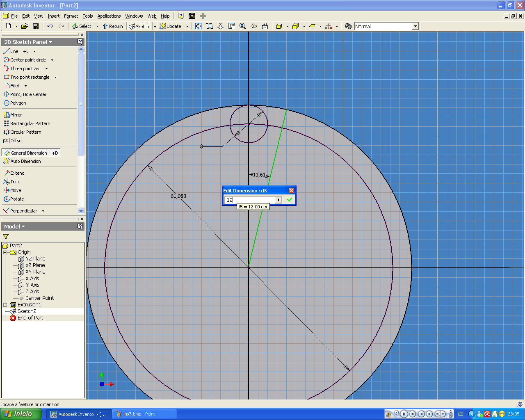Edit the dimension value input field
Viewport: 525px width, 420px height.
pyautogui.click(x=250, y=200)
